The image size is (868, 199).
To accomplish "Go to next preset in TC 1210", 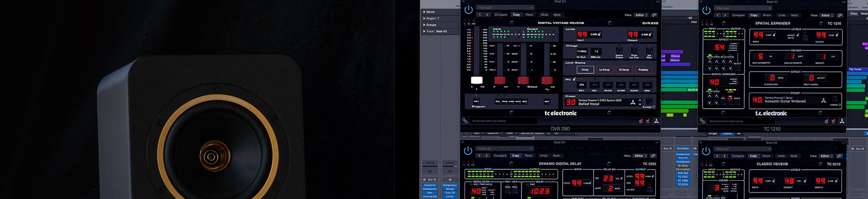I will (x=725, y=15).
